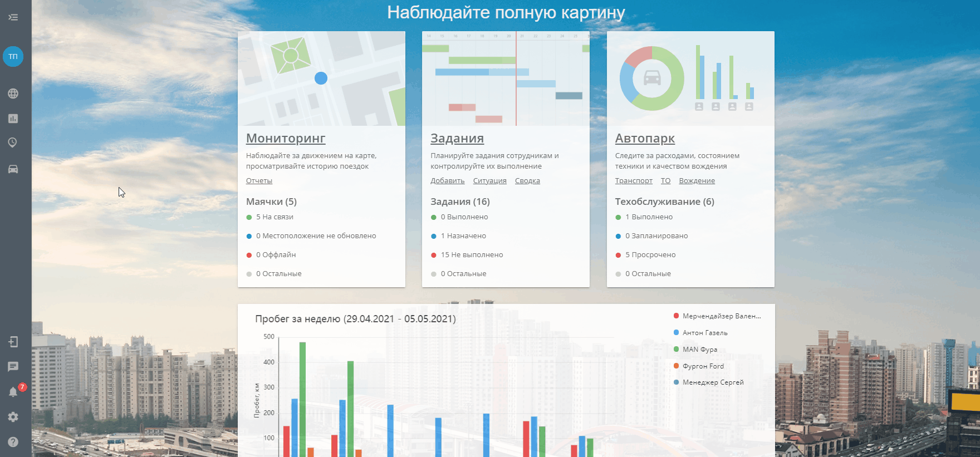The width and height of the screenshot is (980, 457).
Task: Open the ТП user avatar
Action: coord(13,56)
